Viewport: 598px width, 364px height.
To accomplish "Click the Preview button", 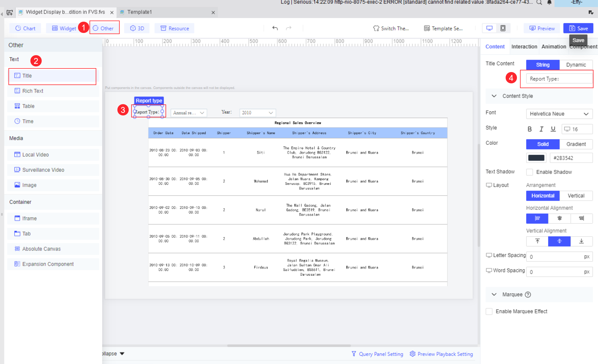I will 542,28.
